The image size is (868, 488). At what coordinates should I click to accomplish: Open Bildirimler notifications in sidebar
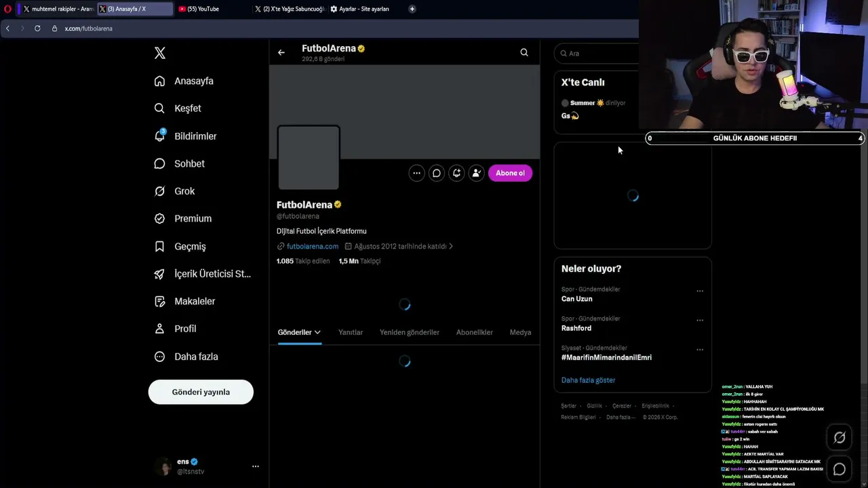[x=186, y=136]
